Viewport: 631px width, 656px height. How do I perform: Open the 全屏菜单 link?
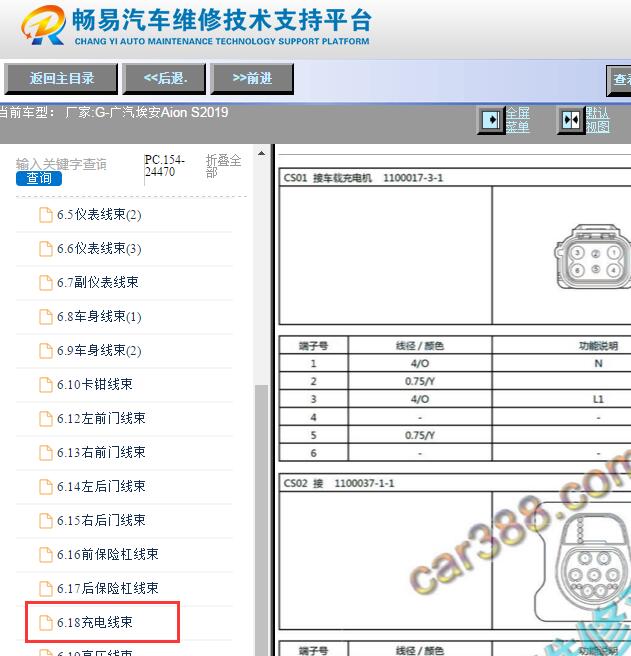tap(518, 120)
